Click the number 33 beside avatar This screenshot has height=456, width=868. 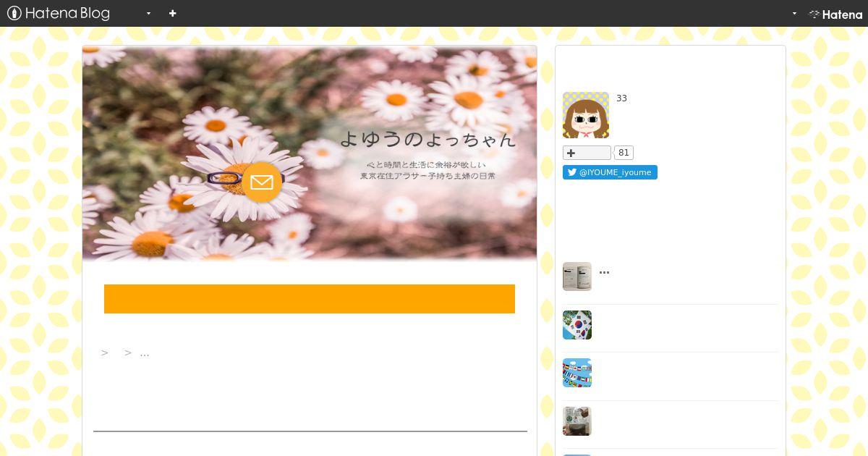click(x=621, y=98)
